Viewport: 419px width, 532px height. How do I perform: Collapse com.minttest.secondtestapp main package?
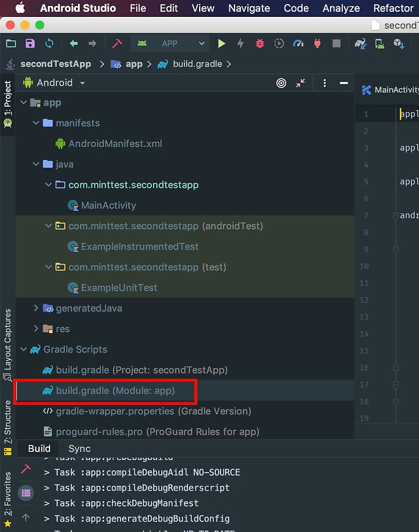[x=48, y=184]
